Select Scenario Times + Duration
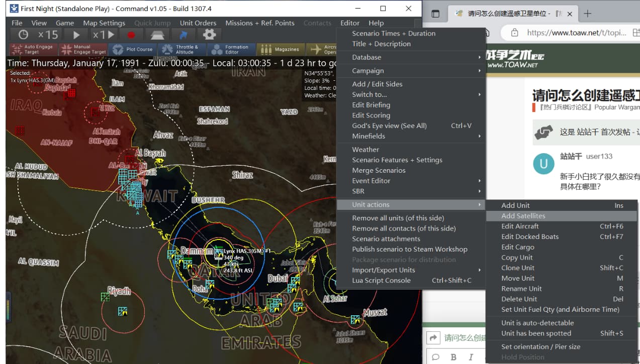The width and height of the screenshot is (640, 364). pyautogui.click(x=411, y=34)
